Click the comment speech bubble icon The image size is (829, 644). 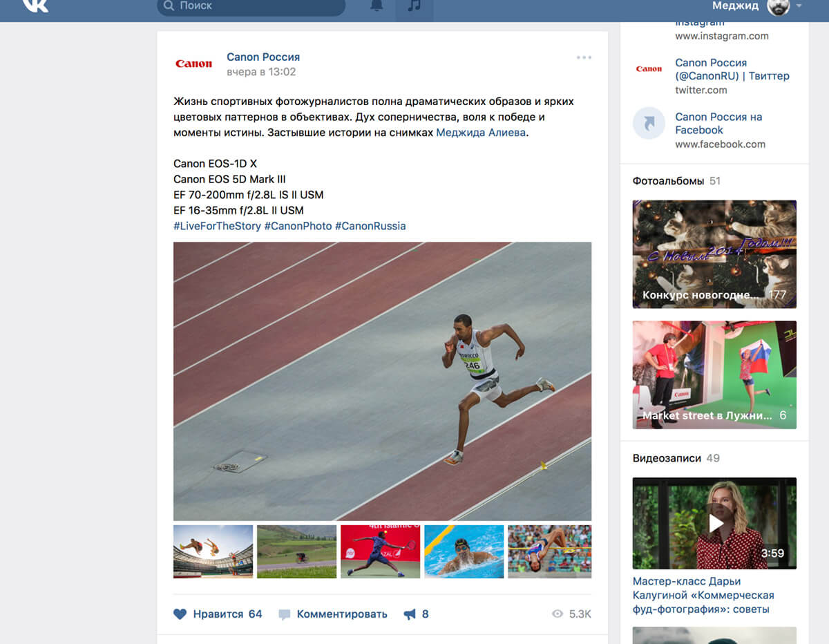click(x=284, y=614)
